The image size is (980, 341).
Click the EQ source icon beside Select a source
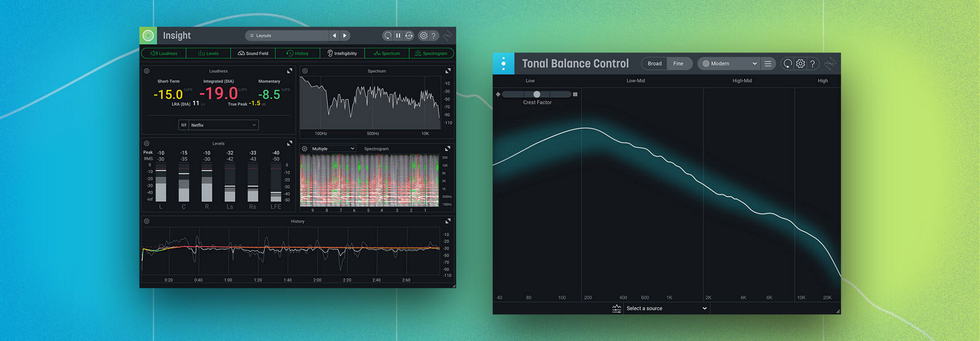[x=616, y=309]
